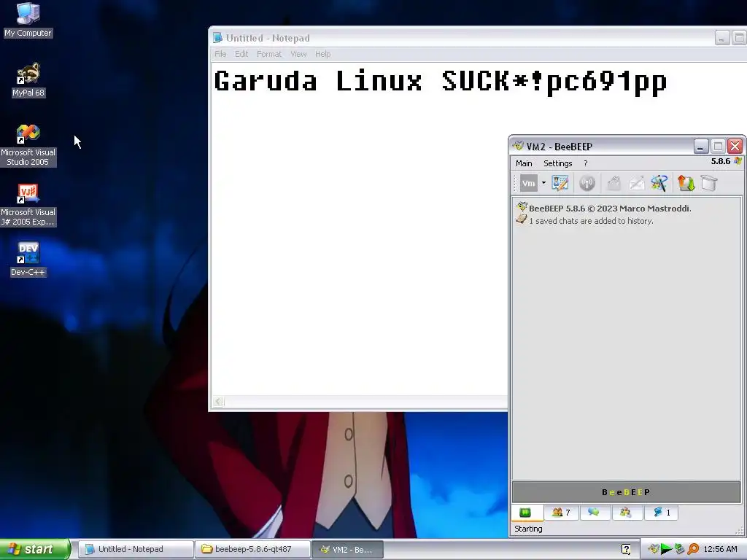The image size is (747, 560).
Task: Click the BeeBEEP logo banner
Action: (626, 492)
